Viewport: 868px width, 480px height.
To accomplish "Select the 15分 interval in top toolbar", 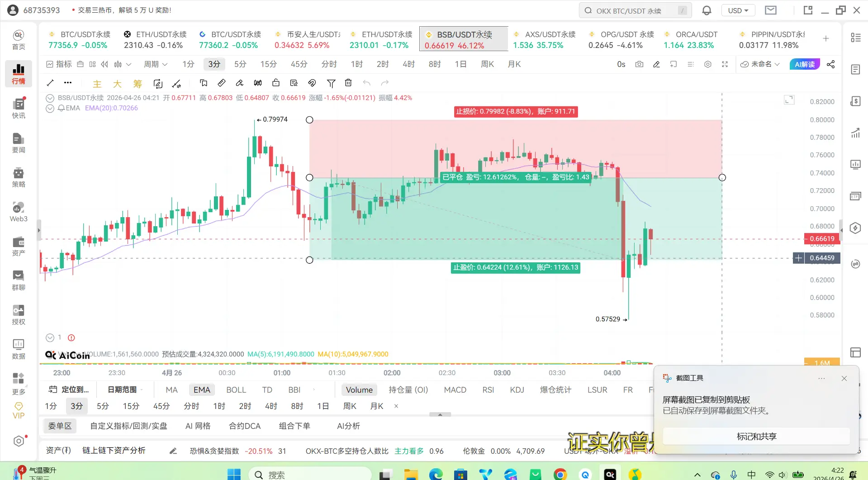I will pos(268,64).
